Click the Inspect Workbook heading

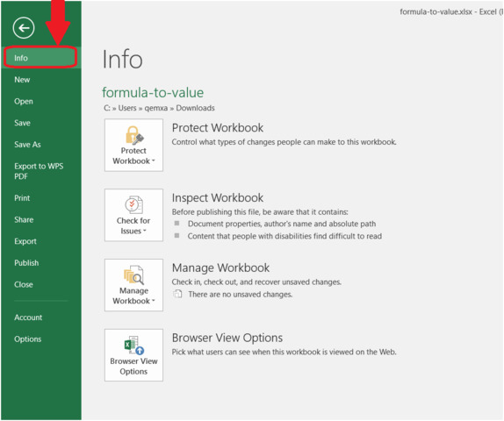tap(218, 198)
